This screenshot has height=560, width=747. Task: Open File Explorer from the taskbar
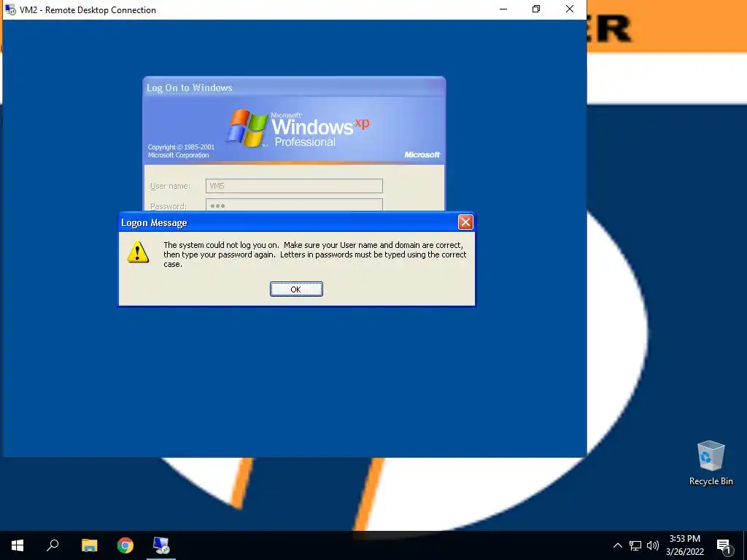coord(89,545)
